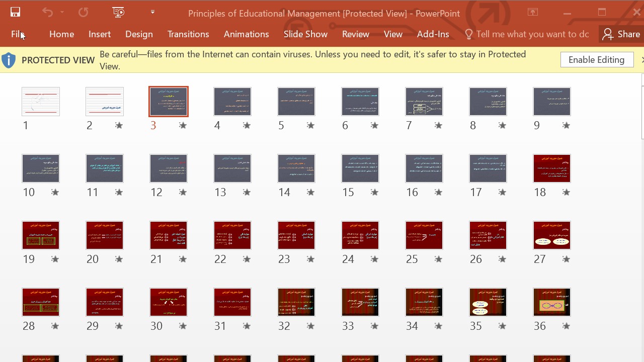Open the Transitions tab
The width and height of the screenshot is (644, 362).
(188, 34)
